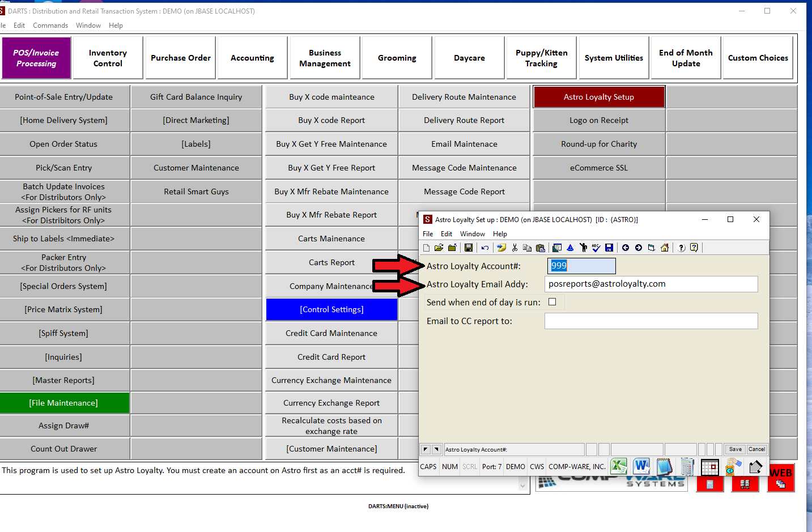Open the calculator icon in status bar
The width and height of the screenshot is (812, 532).
(x=687, y=467)
